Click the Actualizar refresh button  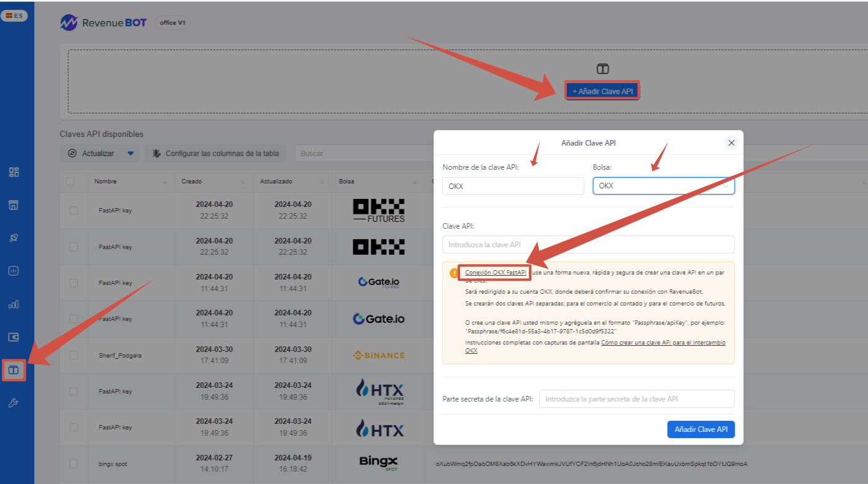coord(92,153)
